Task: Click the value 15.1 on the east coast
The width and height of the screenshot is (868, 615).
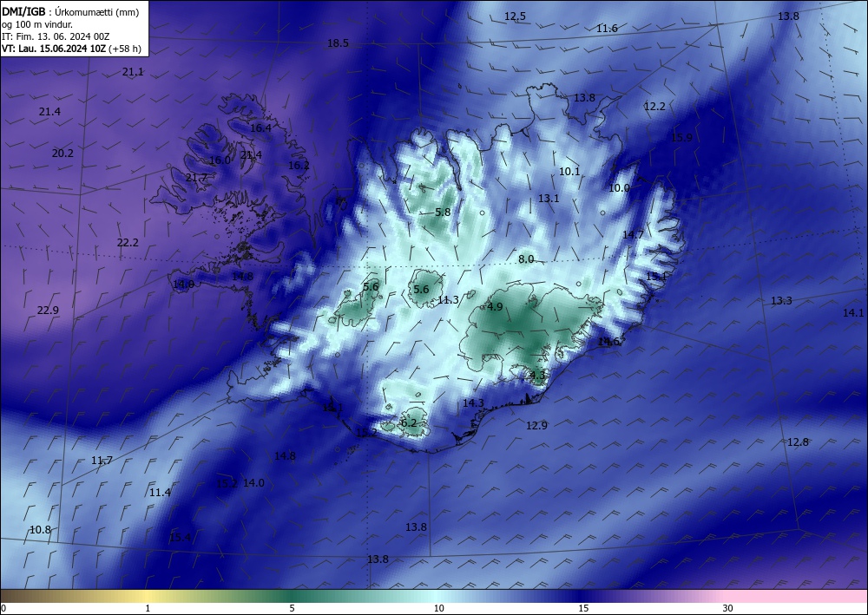Action: point(656,276)
